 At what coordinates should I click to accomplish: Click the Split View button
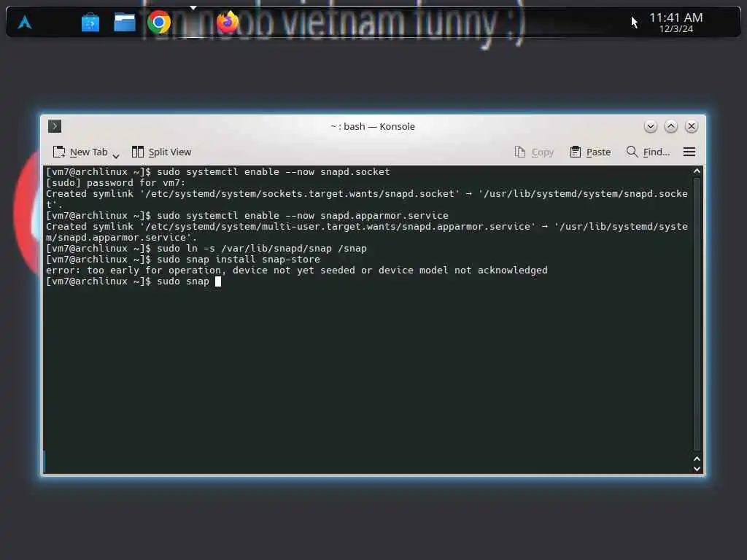click(161, 152)
